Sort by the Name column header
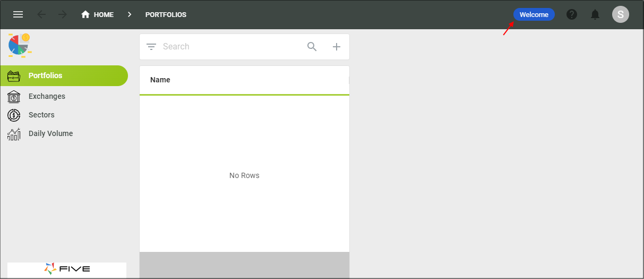Screen dimensions: 644x279 [x=160, y=80]
